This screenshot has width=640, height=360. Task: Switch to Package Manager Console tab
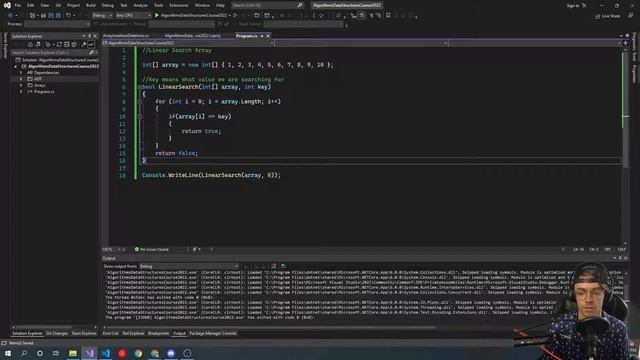[x=213, y=333]
